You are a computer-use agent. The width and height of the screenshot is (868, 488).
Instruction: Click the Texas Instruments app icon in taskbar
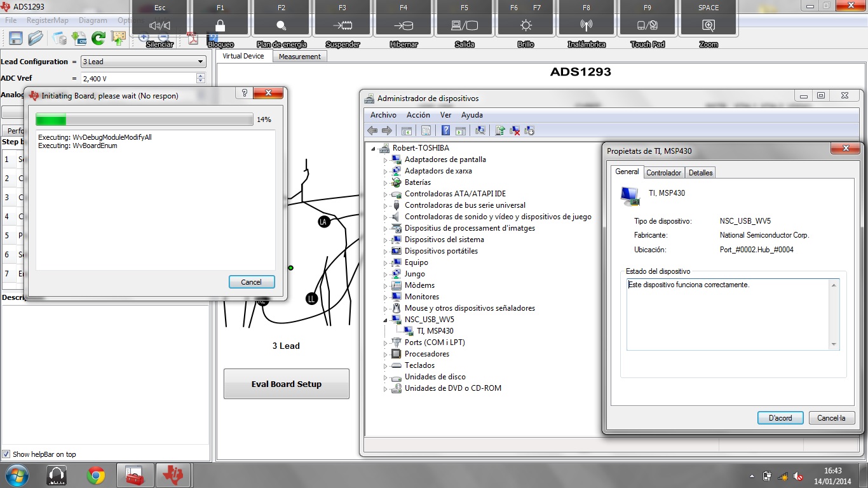(x=173, y=475)
